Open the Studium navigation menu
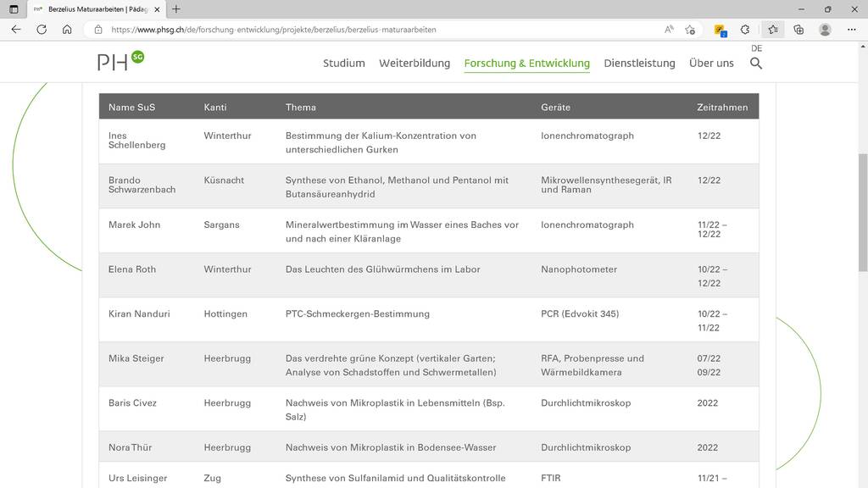The image size is (868, 488). tap(343, 64)
